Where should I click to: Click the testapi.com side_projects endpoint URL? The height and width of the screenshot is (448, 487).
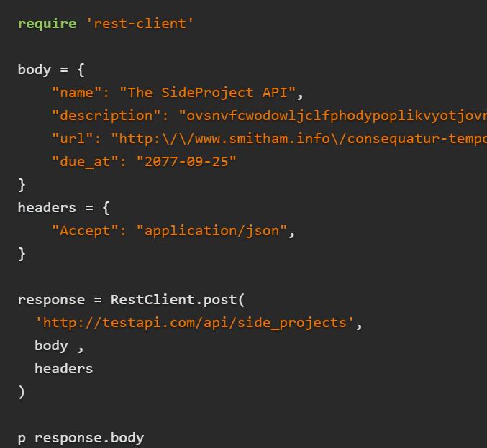tap(194, 323)
